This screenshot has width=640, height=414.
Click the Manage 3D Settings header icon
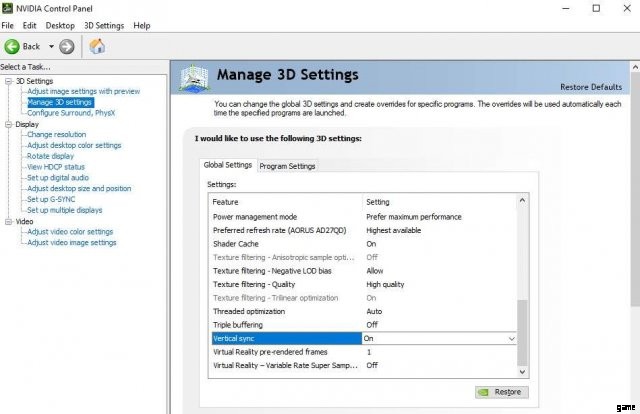pyautogui.click(x=194, y=78)
